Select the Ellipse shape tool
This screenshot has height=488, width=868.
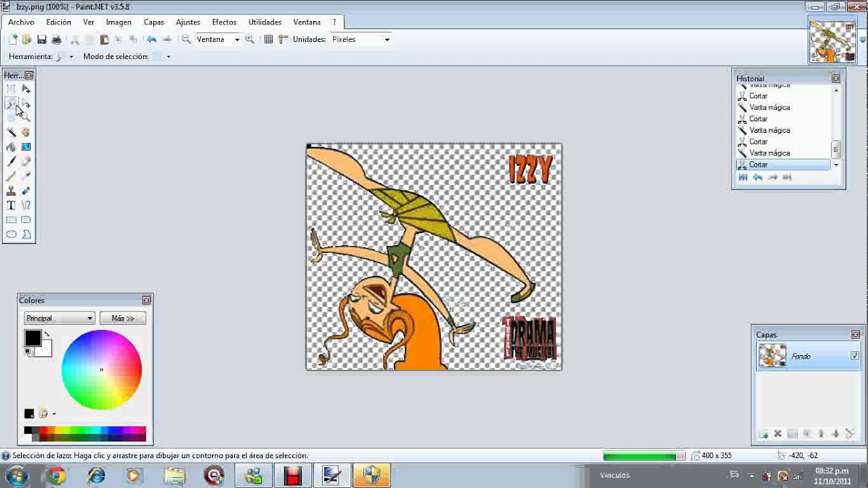12,235
